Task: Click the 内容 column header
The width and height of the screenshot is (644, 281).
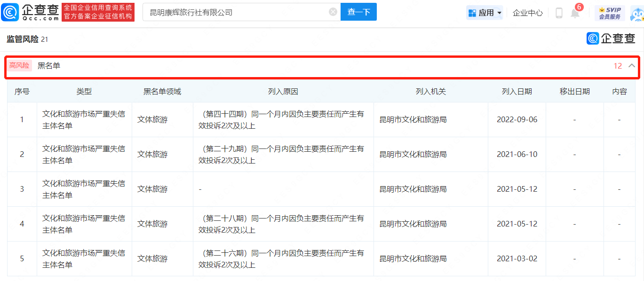Action: (620, 92)
